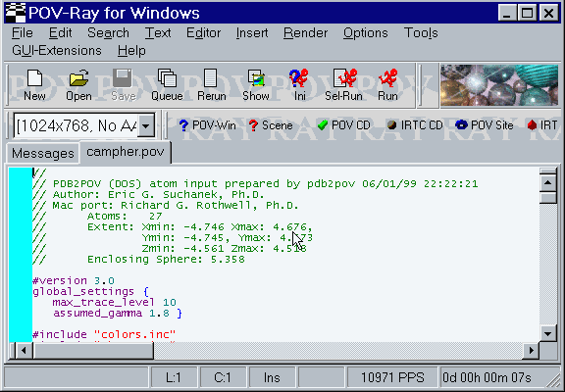Open the Options menu

pyautogui.click(x=365, y=33)
